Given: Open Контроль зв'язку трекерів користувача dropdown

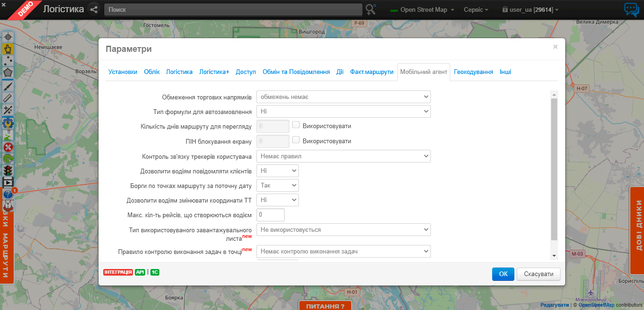Looking at the screenshot, I should pyautogui.click(x=343, y=156).
